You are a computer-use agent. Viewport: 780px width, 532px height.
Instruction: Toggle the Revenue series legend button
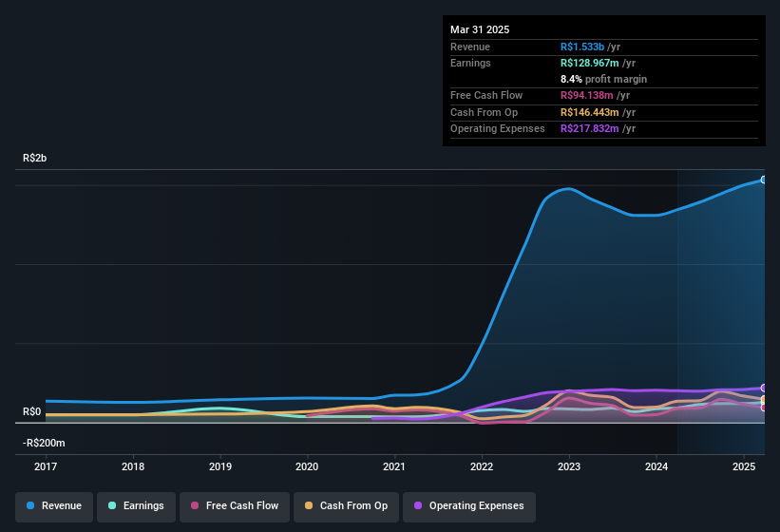(x=54, y=506)
